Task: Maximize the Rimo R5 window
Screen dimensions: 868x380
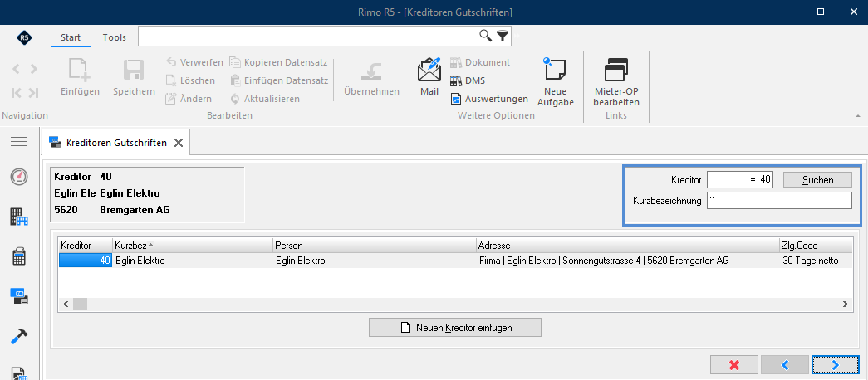Action: click(x=821, y=12)
